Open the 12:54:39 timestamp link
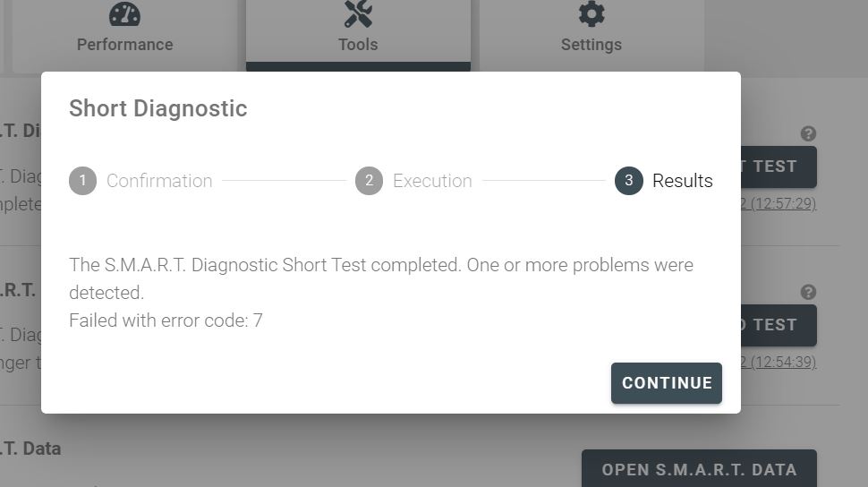Screen dimensions: 868x487 [x=779, y=362]
